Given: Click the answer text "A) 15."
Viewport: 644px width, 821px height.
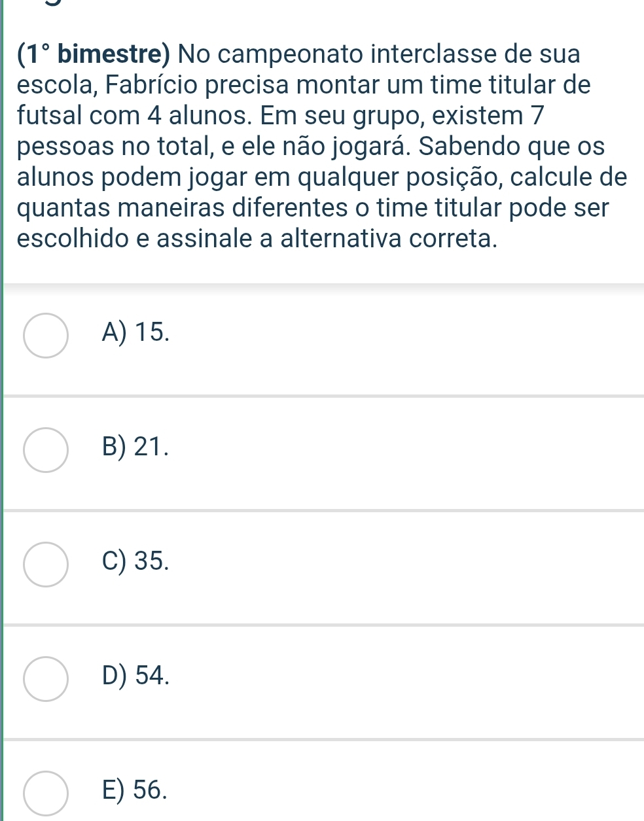Looking at the screenshot, I should (x=136, y=333).
